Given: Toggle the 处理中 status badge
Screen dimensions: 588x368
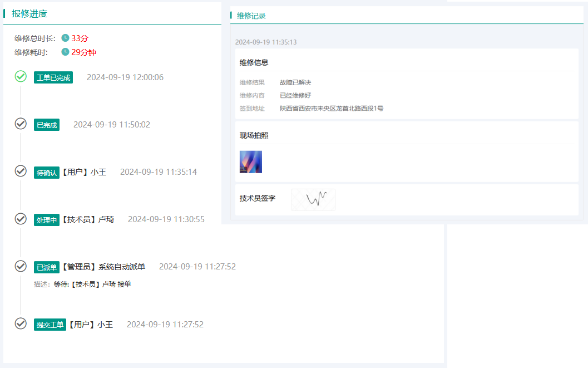Looking at the screenshot, I should click(x=46, y=219).
